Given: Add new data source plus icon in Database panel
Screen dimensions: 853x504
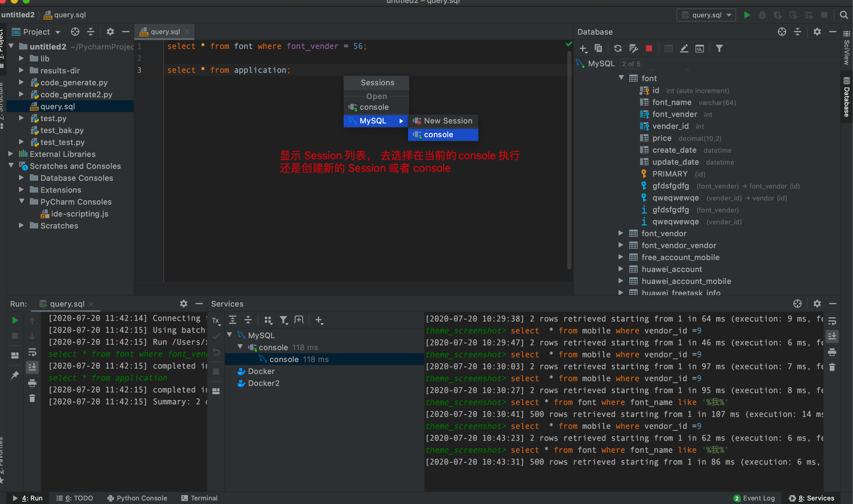Looking at the screenshot, I should pyautogui.click(x=583, y=49).
